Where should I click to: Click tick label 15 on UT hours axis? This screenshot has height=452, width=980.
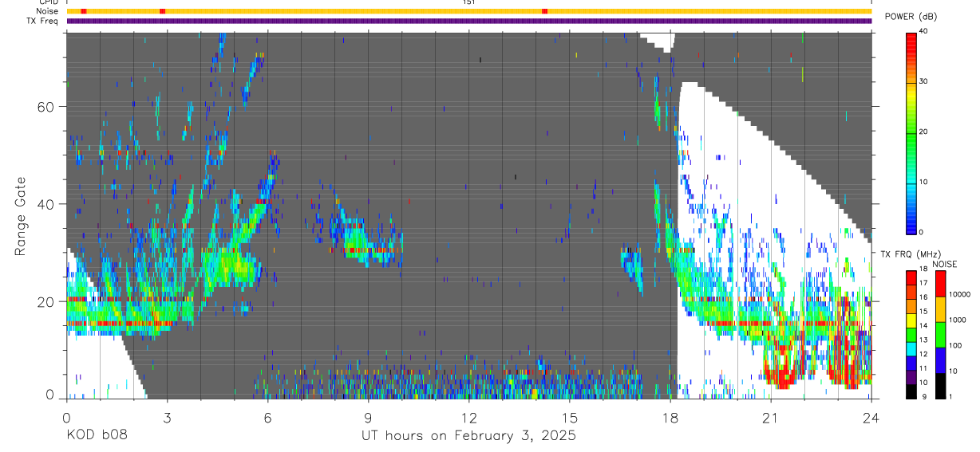570,417
